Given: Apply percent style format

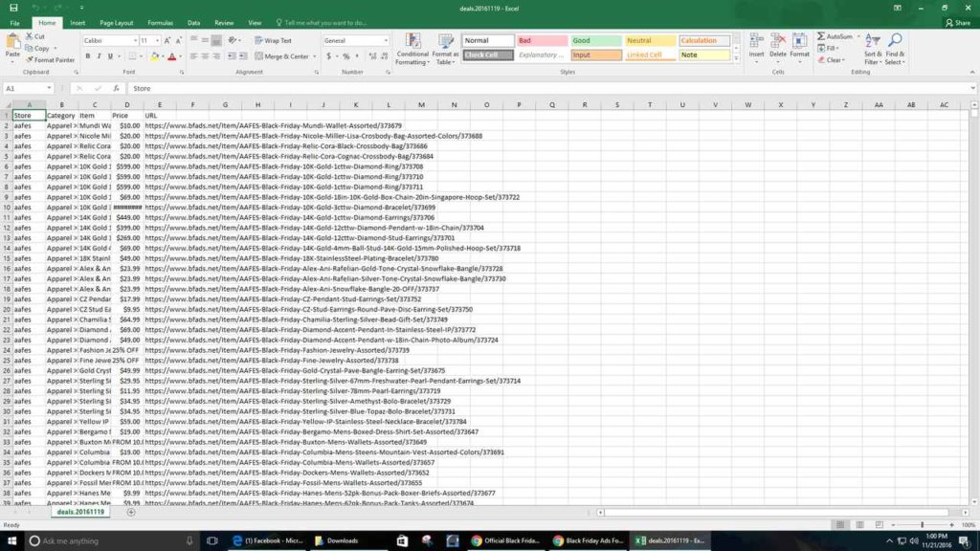Looking at the screenshot, I should click(x=346, y=56).
